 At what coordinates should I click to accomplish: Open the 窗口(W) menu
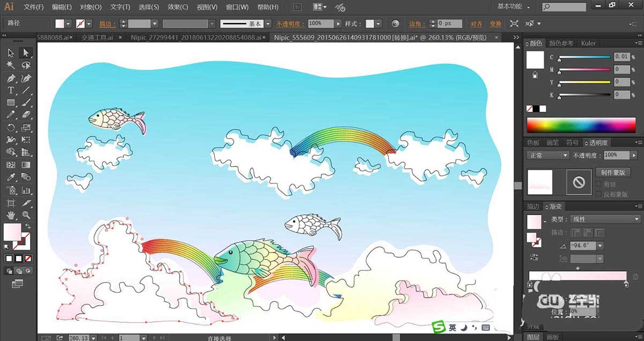pos(237,7)
